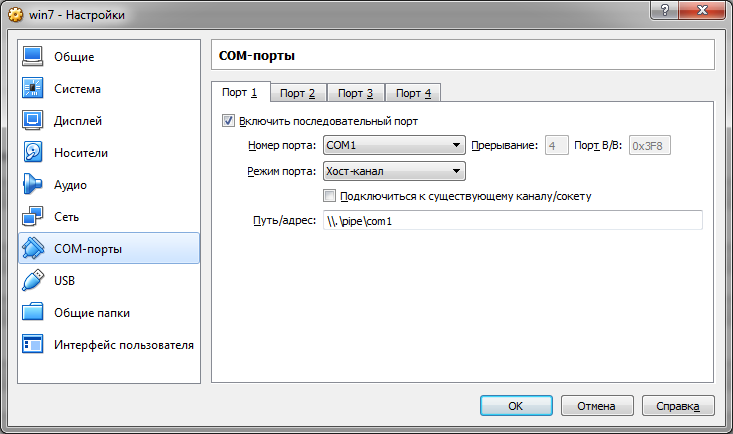This screenshot has height=434, width=733.
Task: Click the USB plug icon
Action: pyautogui.click(x=32, y=281)
